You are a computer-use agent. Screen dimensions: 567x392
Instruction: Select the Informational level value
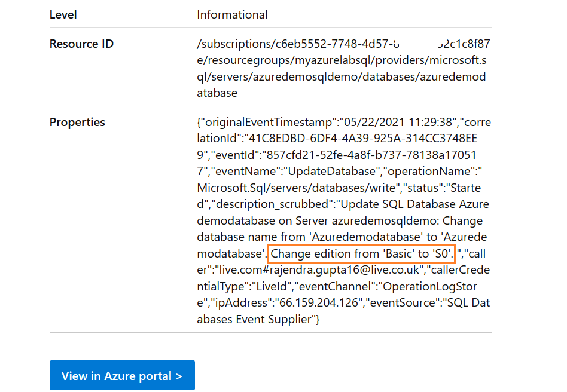click(232, 15)
